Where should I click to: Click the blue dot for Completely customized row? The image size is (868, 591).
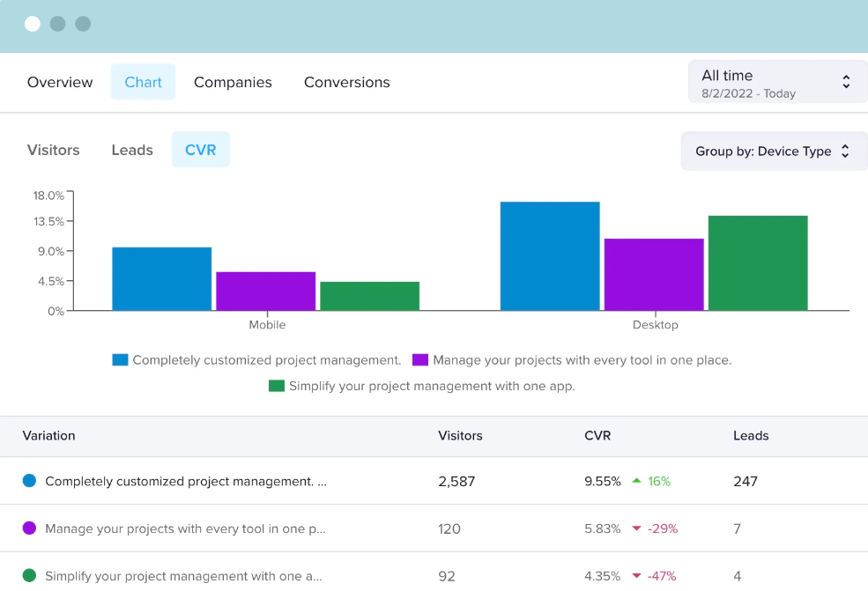click(29, 481)
